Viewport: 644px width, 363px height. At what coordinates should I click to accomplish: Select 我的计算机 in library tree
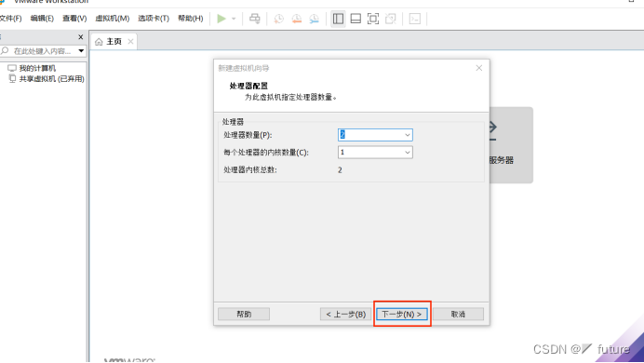[x=37, y=68]
